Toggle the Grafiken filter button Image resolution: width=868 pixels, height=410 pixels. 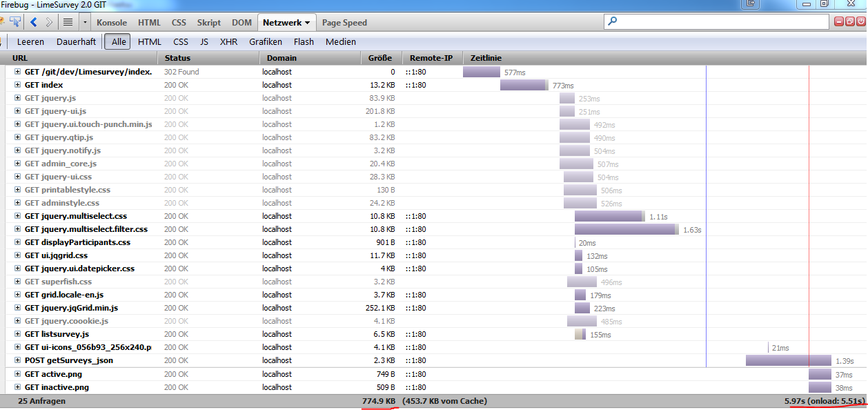click(x=266, y=41)
